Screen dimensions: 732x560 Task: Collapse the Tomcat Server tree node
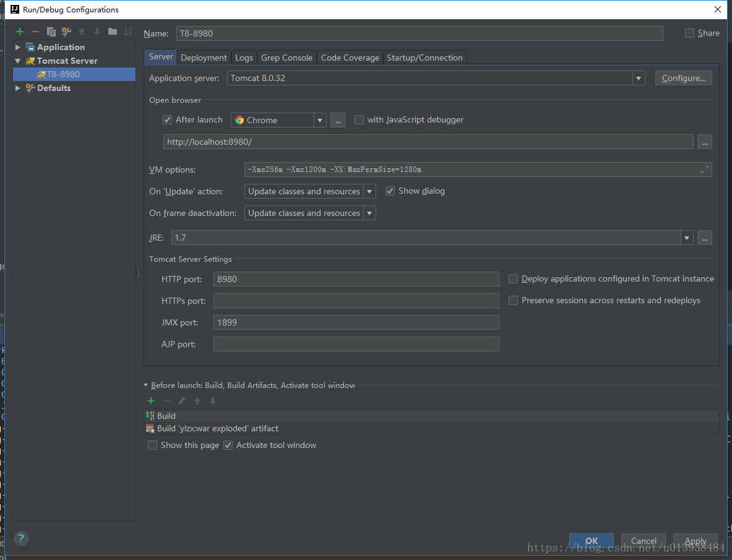18,61
